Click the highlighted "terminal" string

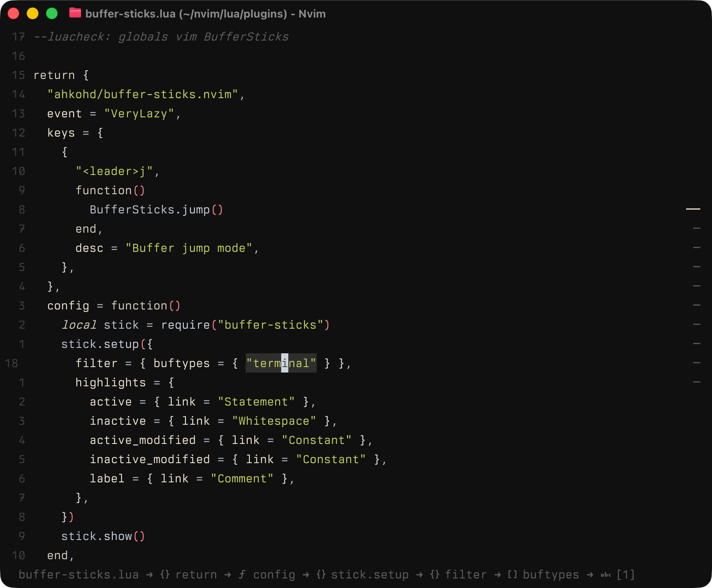click(x=281, y=363)
